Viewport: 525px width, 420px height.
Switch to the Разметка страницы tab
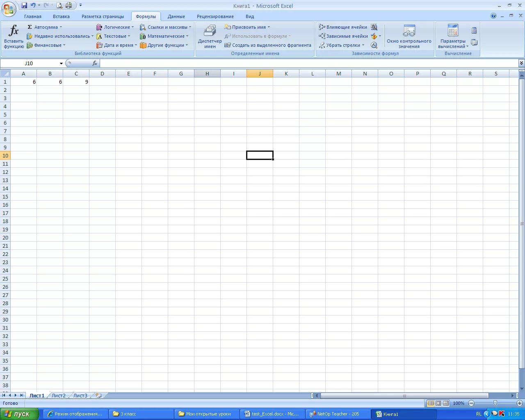pyautogui.click(x=103, y=16)
